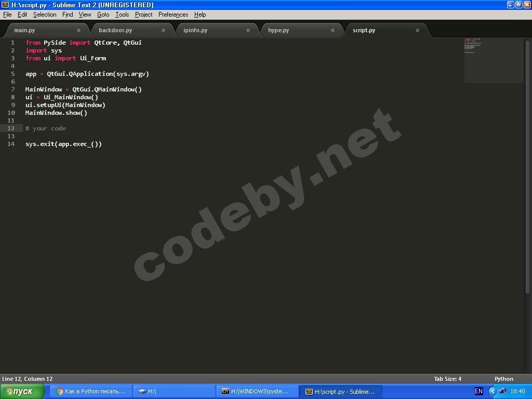Click line number 1 in gutter
532x399 pixels.
point(12,43)
